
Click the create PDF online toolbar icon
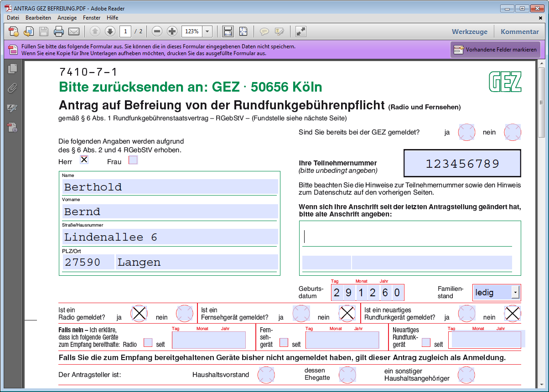14,31
